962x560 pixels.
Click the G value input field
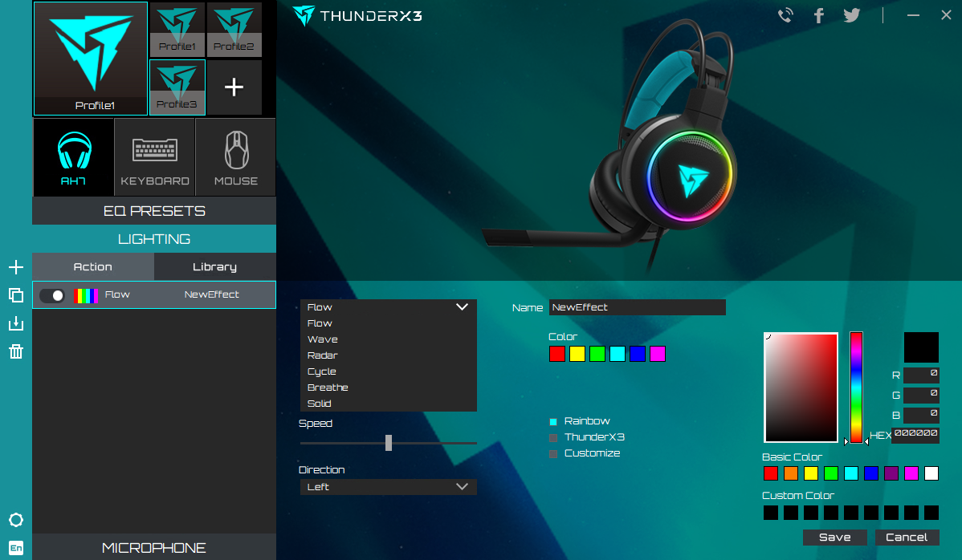(921, 396)
